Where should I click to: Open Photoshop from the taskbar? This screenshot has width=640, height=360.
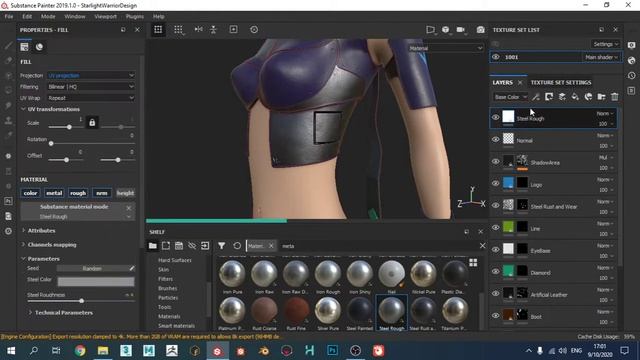click(333, 351)
